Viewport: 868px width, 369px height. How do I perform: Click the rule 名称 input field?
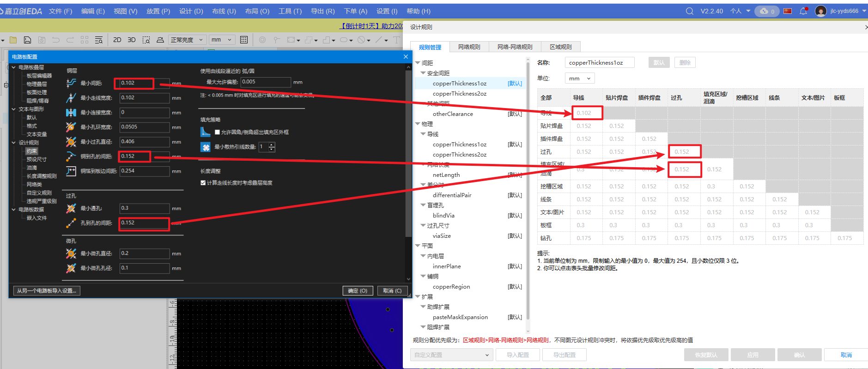[x=600, y=63]
